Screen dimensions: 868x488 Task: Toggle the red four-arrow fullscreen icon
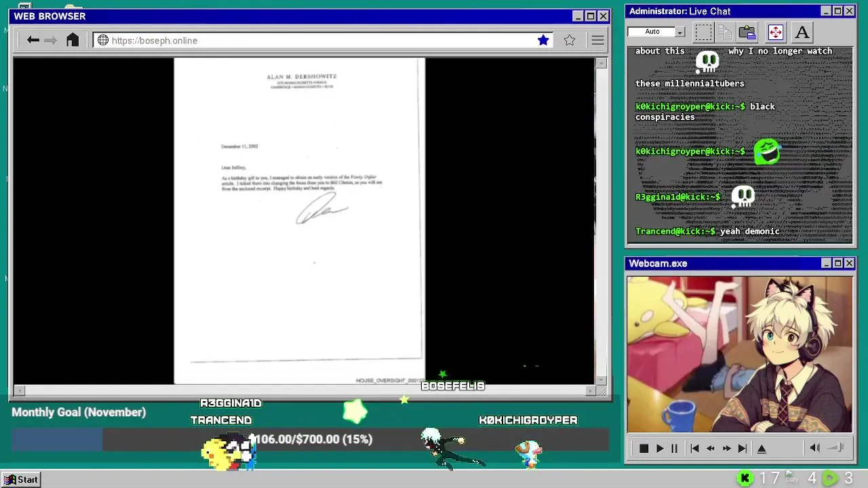click(x=775, y=32)
